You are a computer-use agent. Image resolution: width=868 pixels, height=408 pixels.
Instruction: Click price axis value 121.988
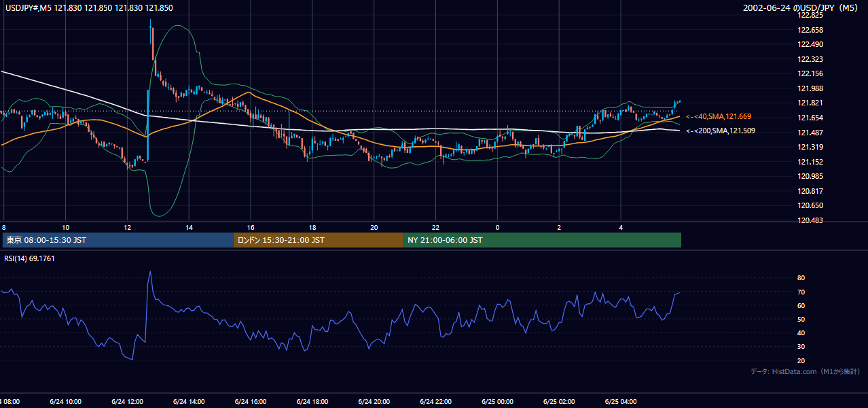click(x=811, y=88)
